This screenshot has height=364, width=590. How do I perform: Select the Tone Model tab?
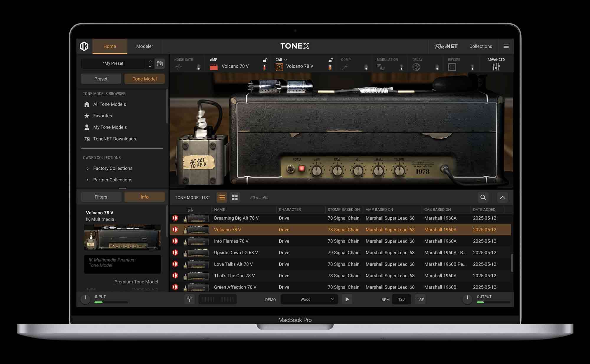145,79
